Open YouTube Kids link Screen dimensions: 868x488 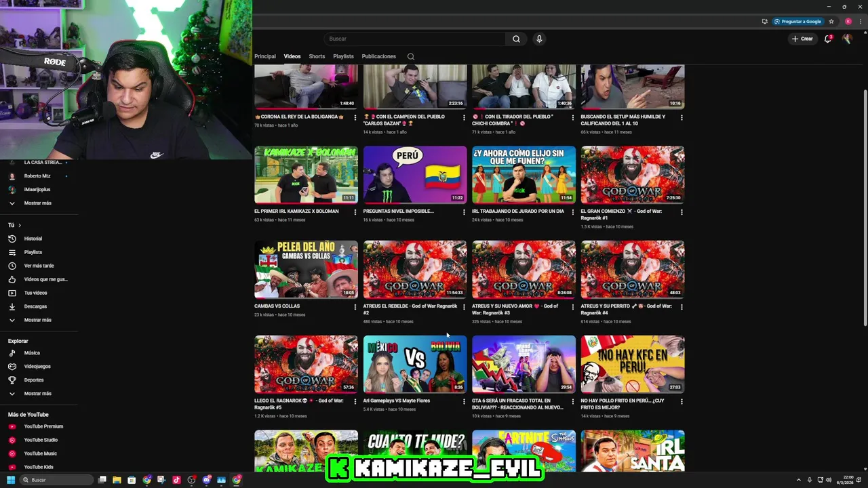coord(37,467)
